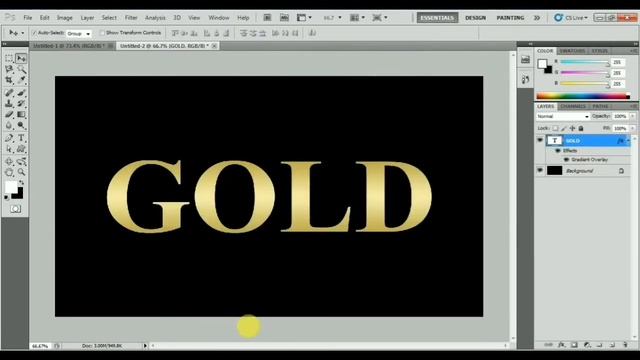The image size is (640, 360).
Task: Select the Hand tool
Action: (x=9, y=173)
